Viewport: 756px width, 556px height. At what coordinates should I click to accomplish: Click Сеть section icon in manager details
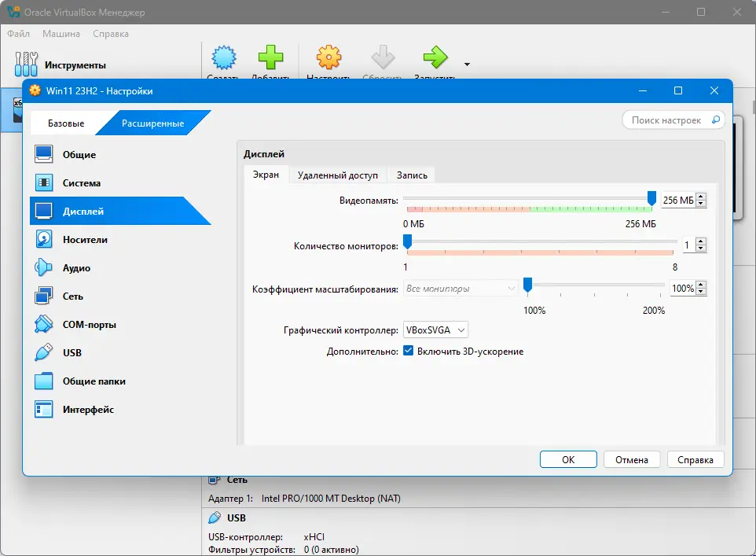pos(214,480)
